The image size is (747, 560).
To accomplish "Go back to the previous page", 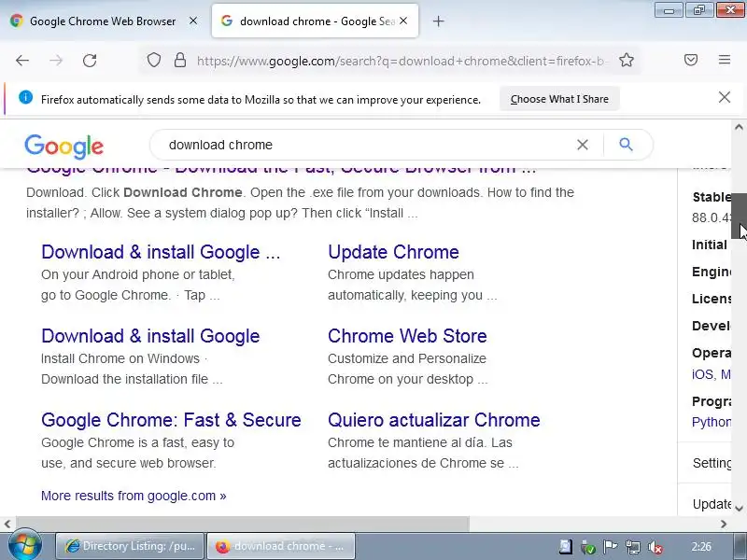I will pos(22,61).
